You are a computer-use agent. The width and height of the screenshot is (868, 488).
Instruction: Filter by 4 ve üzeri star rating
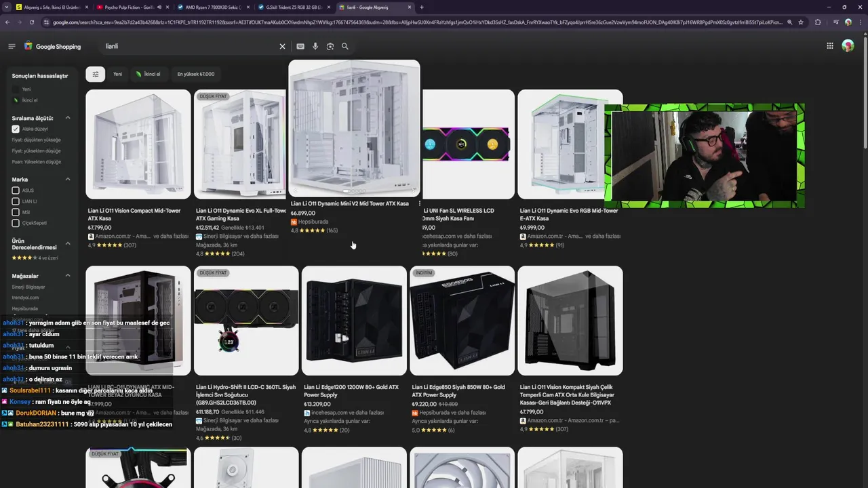pyautogui.click(x=34, y=258)
